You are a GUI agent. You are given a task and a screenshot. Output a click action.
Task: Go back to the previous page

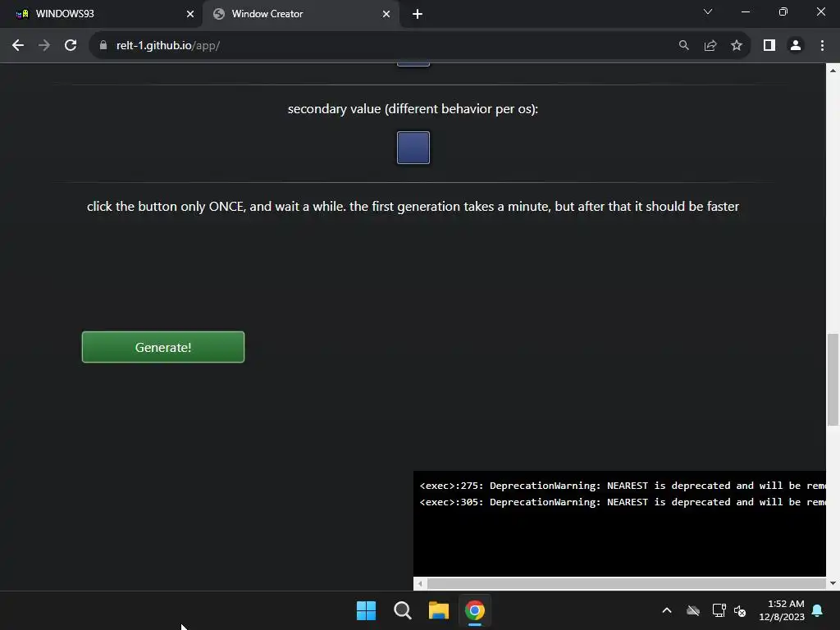tap(18, 46)
